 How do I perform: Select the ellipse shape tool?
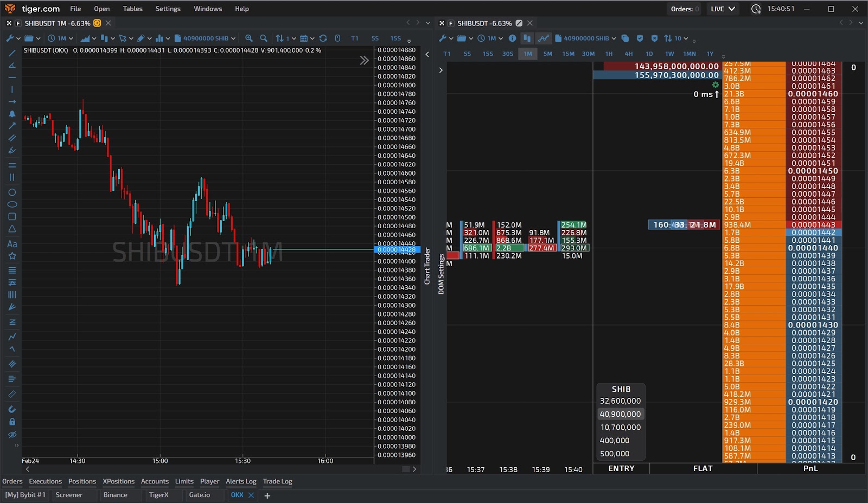pos(12,204)
